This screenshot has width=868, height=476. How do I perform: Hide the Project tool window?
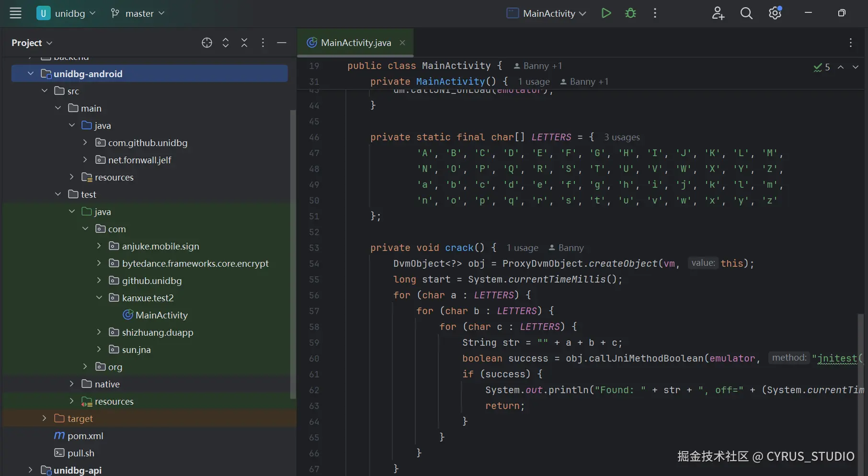282,43
